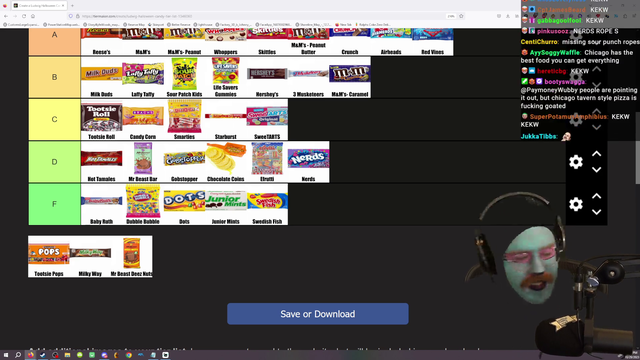Screen dimensions: 640x360
Task: Move the F tier row up
Action: click(x=596, y=196)
